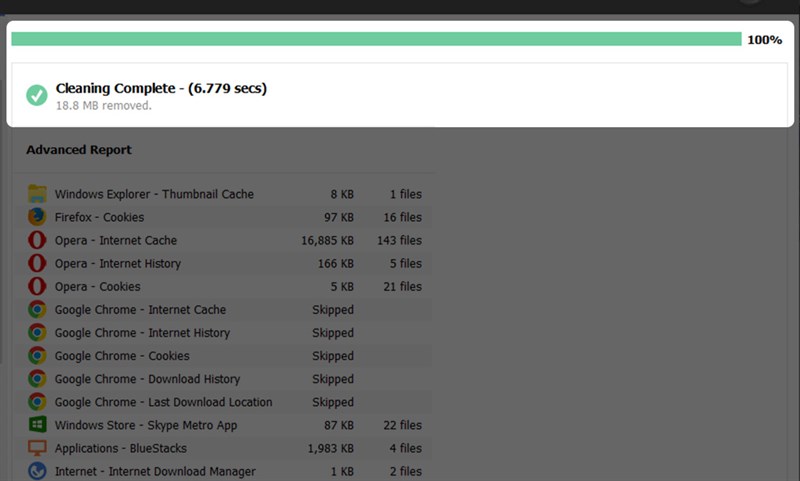Click the BlueStacks Applications monitor icon
800x481 pixels.
click(37, 448)
